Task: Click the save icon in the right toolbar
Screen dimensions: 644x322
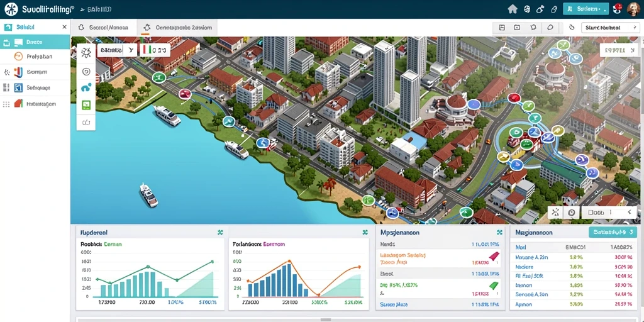Action: click(x=502, y=28)
